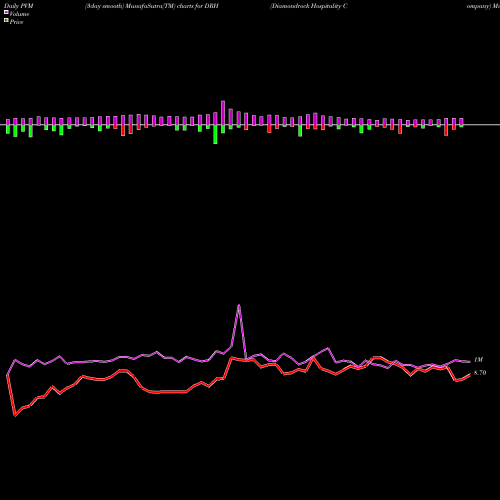This screenshot has width=500, height=500.
Task: Click the Price legend color swatch
Action: pyautogui.click(x=6, y=21)
